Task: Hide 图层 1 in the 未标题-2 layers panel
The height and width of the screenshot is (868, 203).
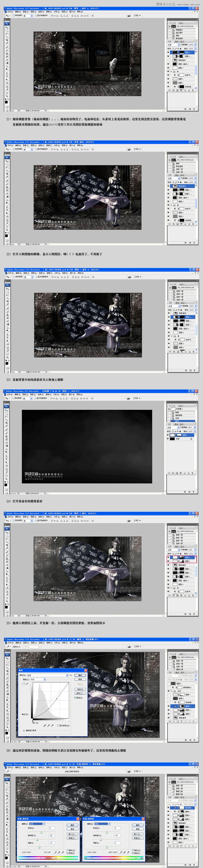Action: click(168, 435)
